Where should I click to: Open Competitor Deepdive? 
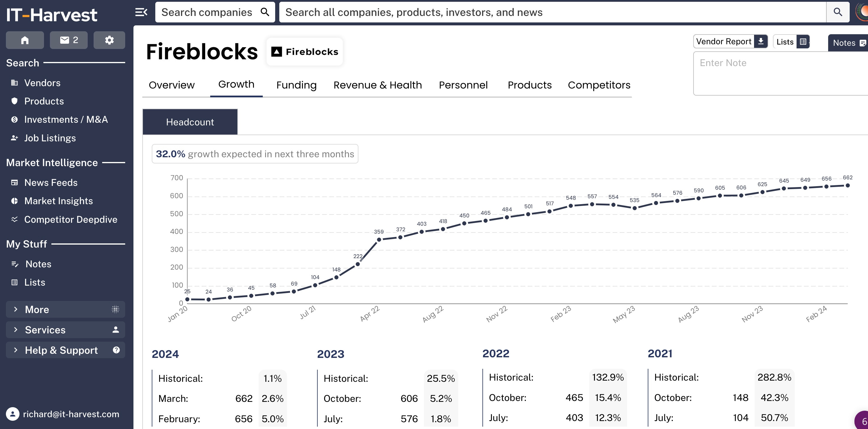[x=71, y=220]
